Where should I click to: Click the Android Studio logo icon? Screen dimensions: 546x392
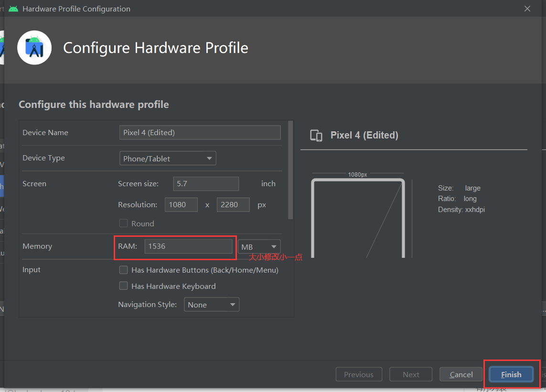coord(34,48)
